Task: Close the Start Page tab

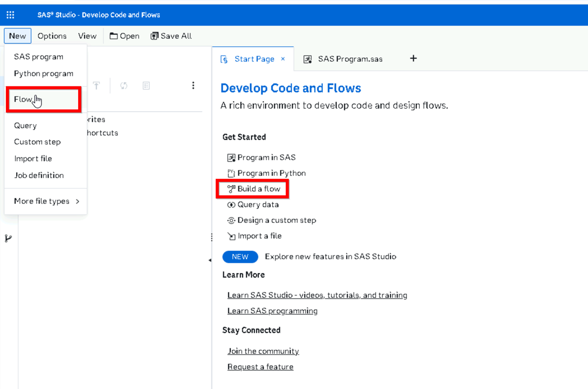Action: (x=283, y=59)
